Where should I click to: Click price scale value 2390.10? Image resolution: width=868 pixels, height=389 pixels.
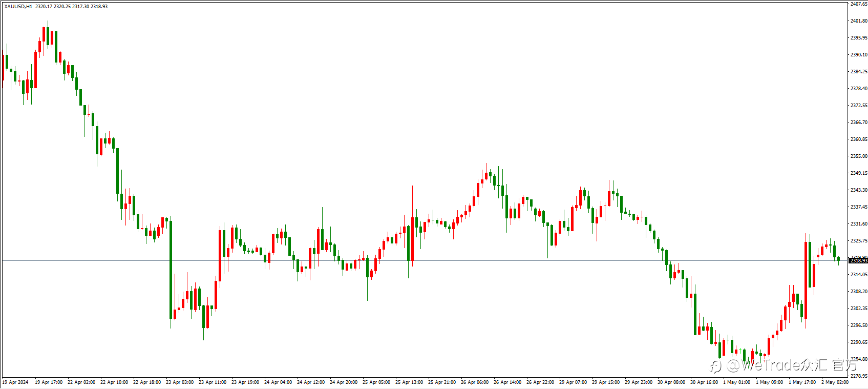coord(859,55)
